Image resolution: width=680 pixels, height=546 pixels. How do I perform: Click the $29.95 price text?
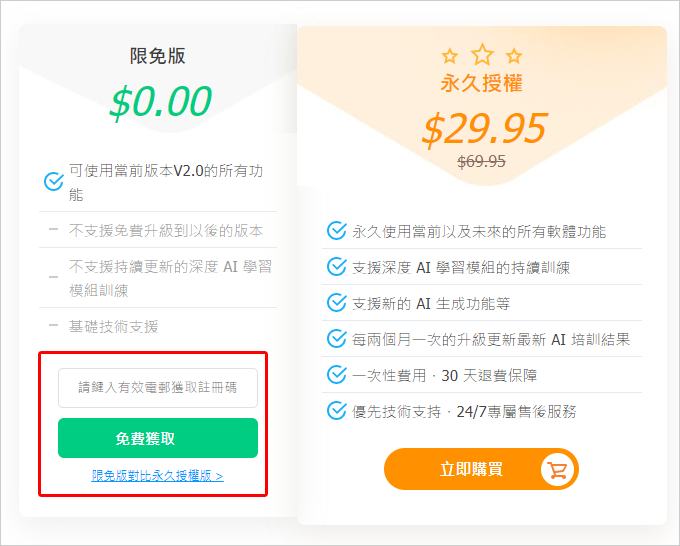tap(485, 129)
